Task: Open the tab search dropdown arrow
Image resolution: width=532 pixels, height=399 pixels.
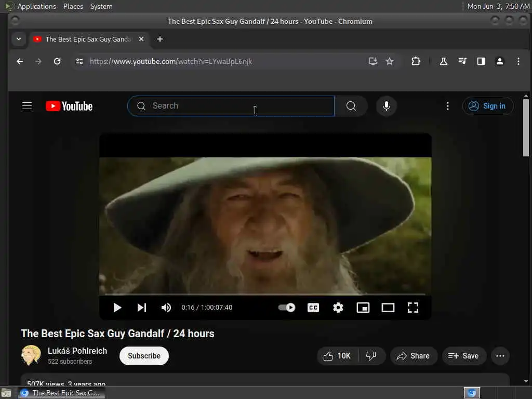Action: coord(19,39)
